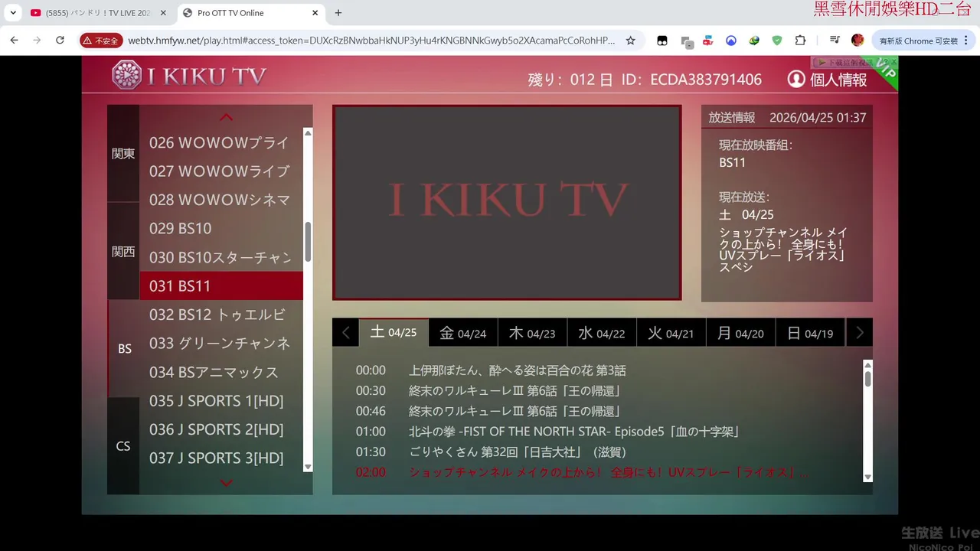Screen dimensions: 980x551
Task: Click the red truck extension icon
Action: point(708,41)
